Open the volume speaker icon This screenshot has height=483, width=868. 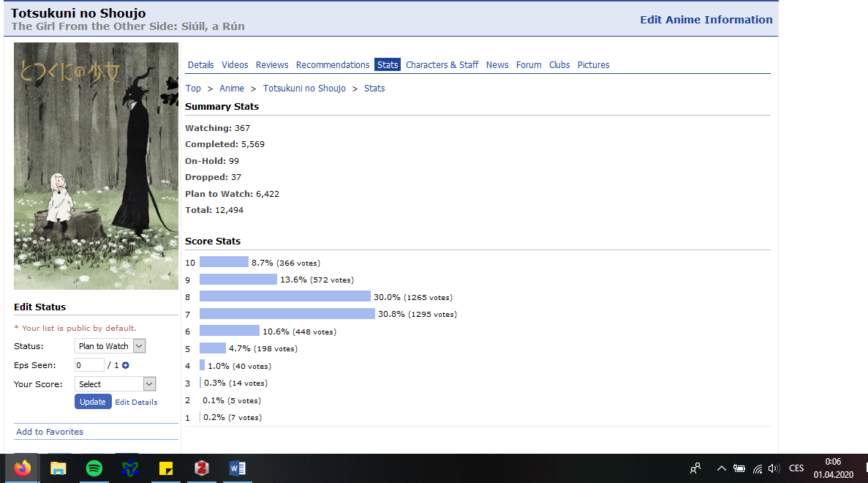pos(774,468)
